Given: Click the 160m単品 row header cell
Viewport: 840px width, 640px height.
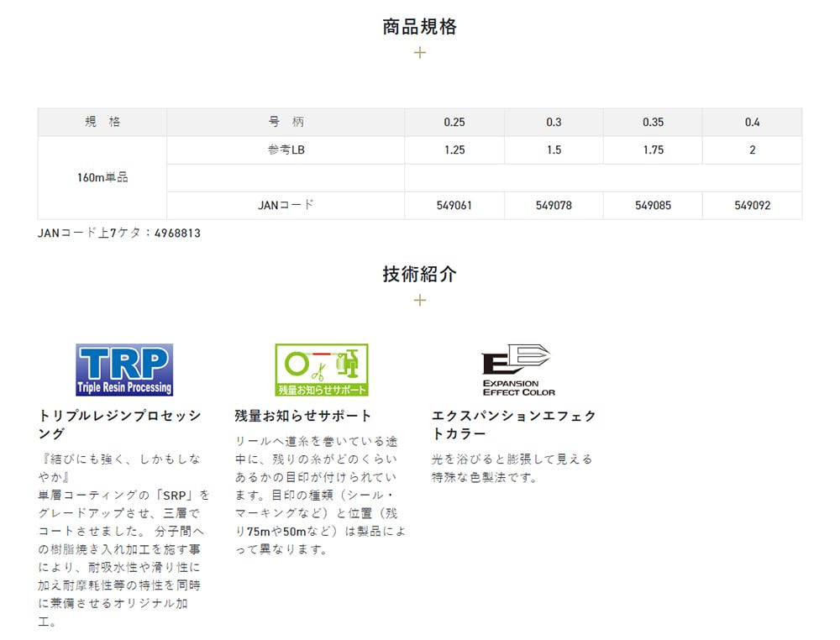Looking at the screenshot, I should coord(102,177).
